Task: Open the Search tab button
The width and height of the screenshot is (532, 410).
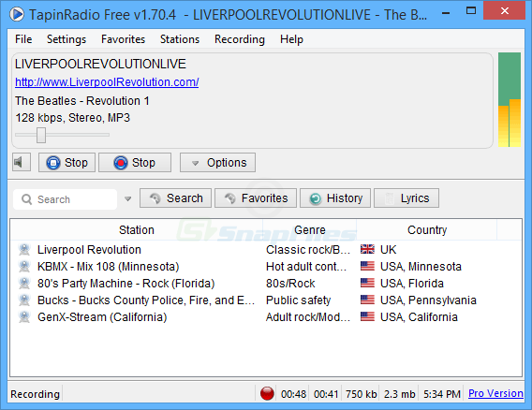Action: [x=175, y=198]
